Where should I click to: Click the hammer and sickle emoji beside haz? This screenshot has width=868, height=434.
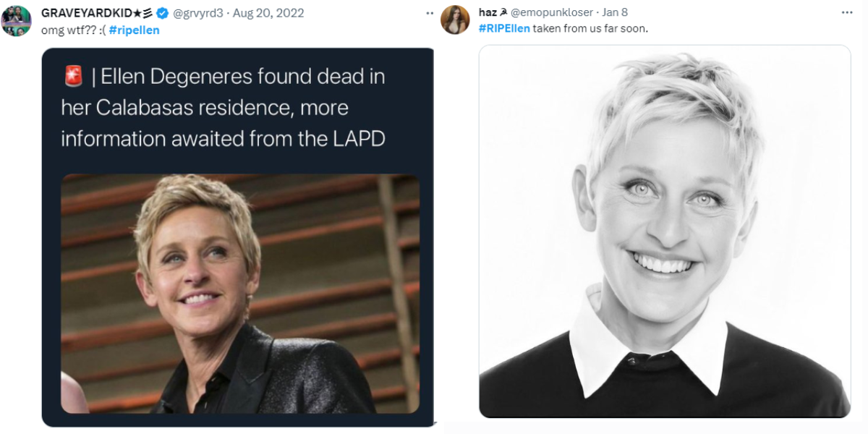503,13
